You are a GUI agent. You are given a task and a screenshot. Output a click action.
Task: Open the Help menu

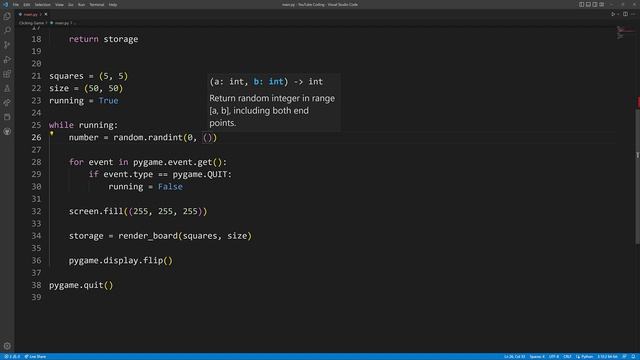click(113, 4)
